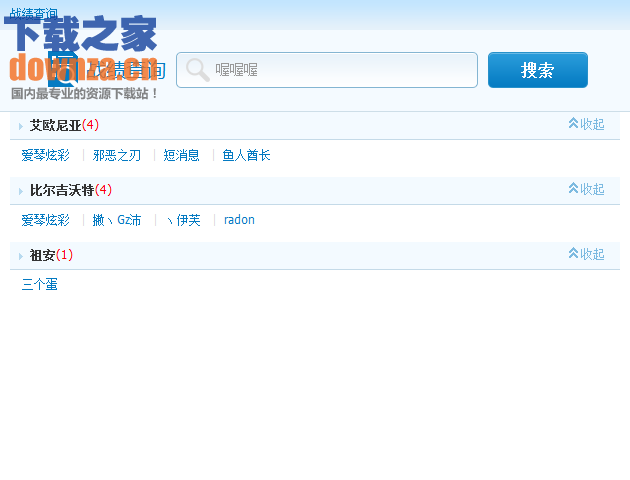Click the 艾欧尼亚 server group heading
The image size is (630, 480).
pyautogui.click(x=55, y=125)
